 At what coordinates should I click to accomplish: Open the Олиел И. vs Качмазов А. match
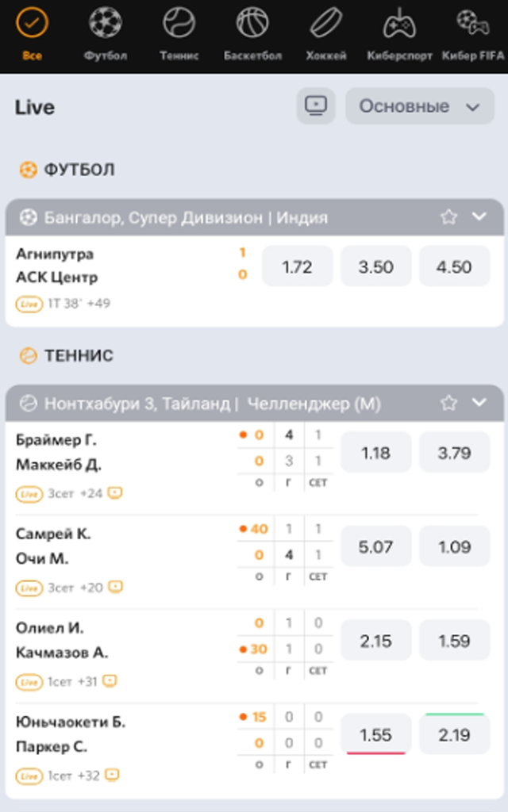pos(62,640)
